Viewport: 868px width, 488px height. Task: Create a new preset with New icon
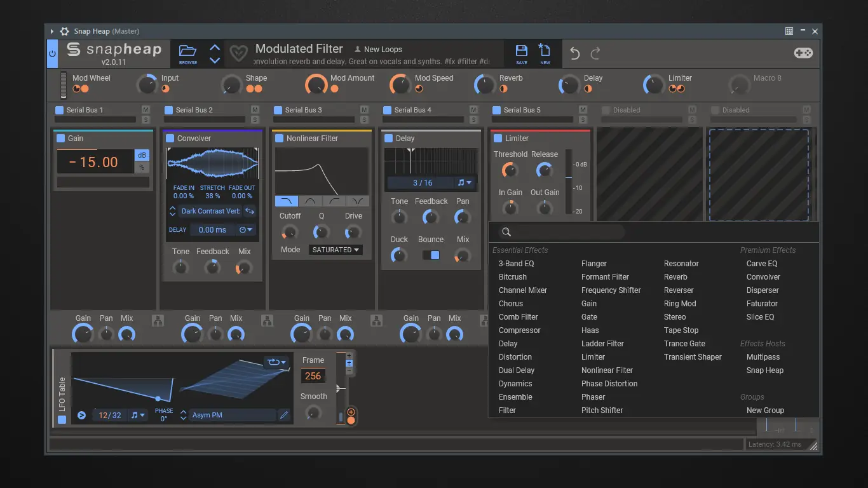pos(545,53)
